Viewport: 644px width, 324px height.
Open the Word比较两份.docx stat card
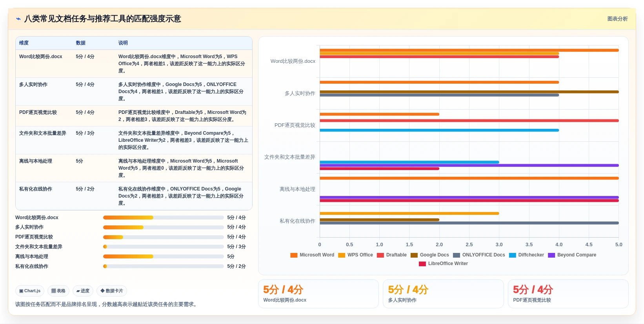(x=318, y=294)
